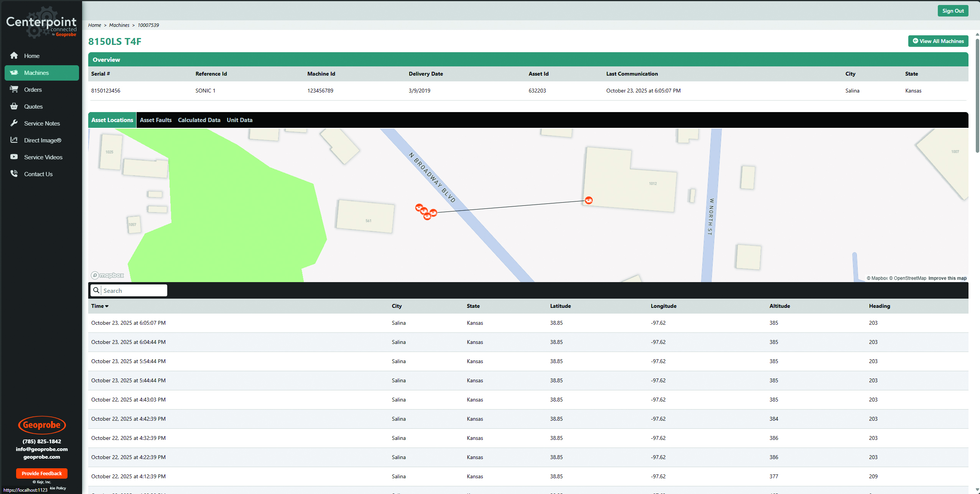Open Service Notes in the sidebar
The width and height of the screenshot is (980, 494).
pyautogui.click(x=41, y=123)
